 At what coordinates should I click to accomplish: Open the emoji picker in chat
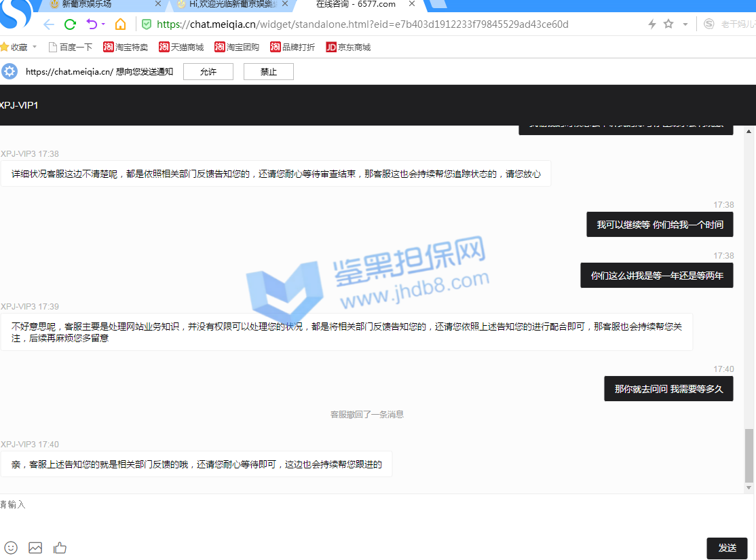[11, 548]
